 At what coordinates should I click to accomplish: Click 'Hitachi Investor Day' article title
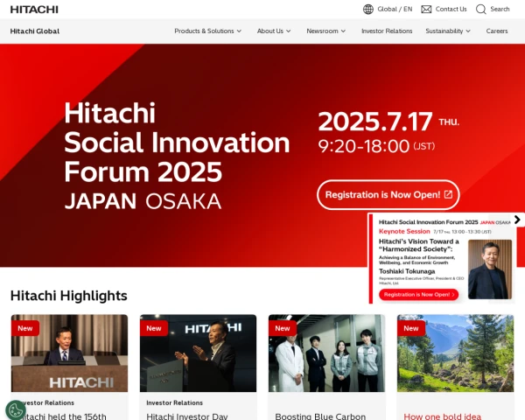pos(187,416)
